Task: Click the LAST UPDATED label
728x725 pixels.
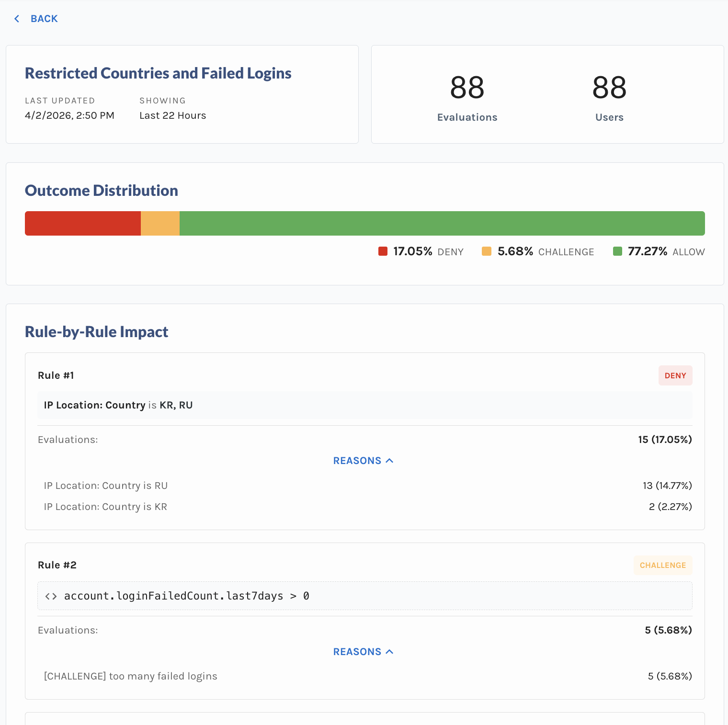Action: click(60, 101)
